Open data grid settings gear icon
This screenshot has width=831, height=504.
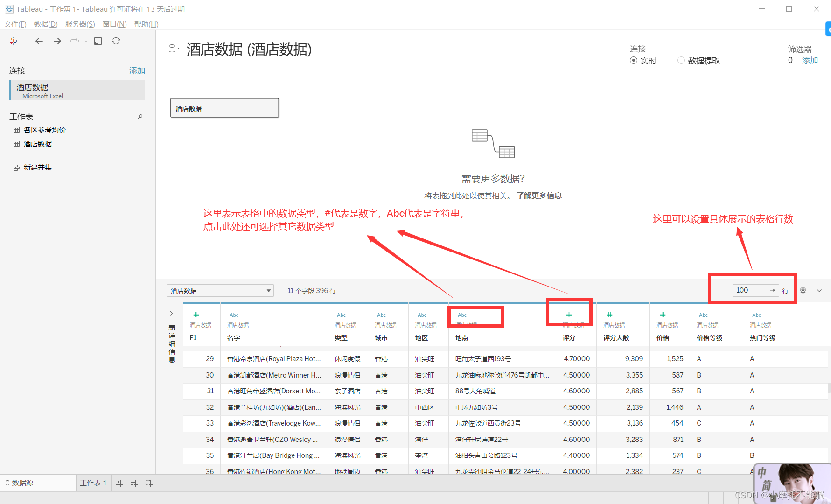click(x=803, y=290)
